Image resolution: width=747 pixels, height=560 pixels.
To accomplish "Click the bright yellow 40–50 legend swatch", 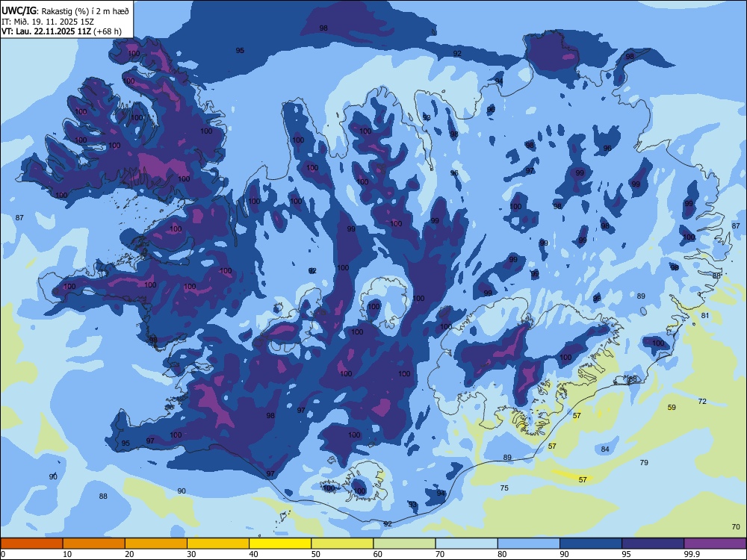I will 280,544.
